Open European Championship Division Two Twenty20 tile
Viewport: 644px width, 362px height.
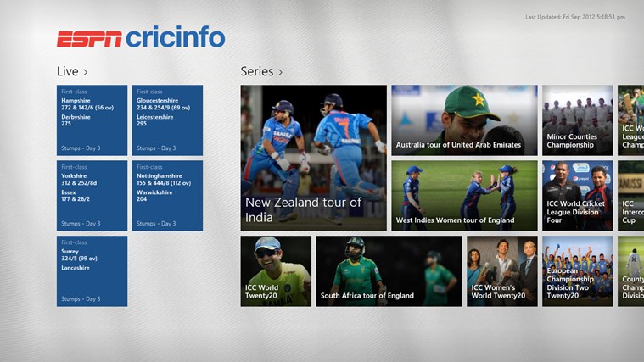point(578,271)
